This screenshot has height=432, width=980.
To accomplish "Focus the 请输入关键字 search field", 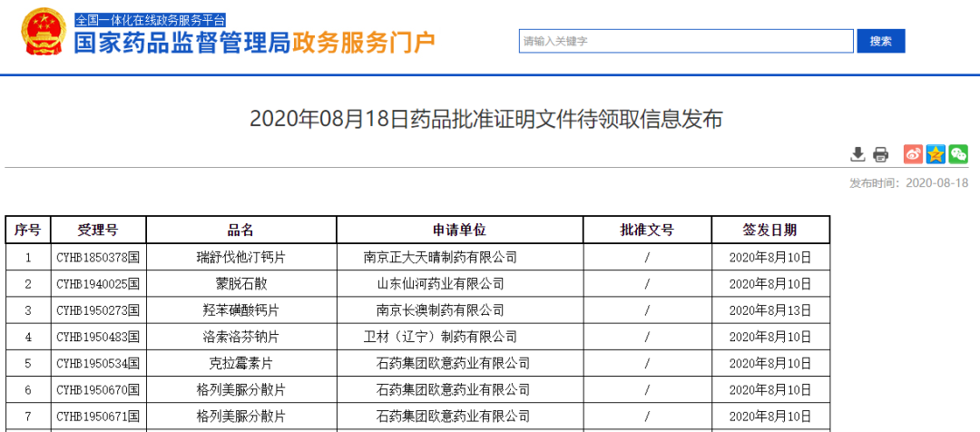I will 686,41.
